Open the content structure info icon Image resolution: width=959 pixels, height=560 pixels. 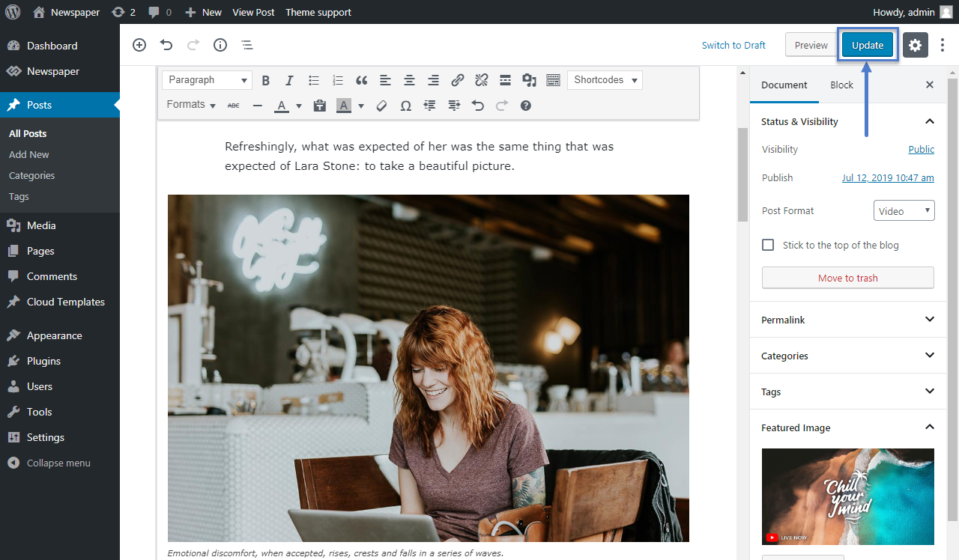[x=220, y=45]
